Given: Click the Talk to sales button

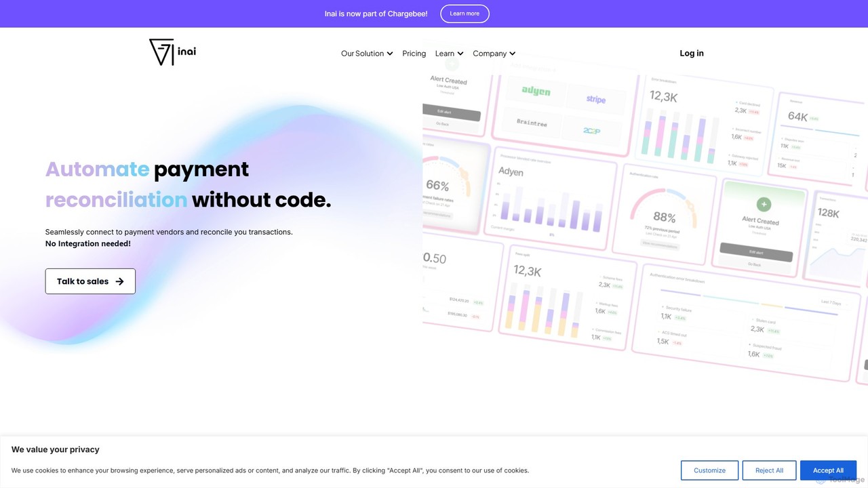Looking at the screenshot, I should tap(90, 281).
